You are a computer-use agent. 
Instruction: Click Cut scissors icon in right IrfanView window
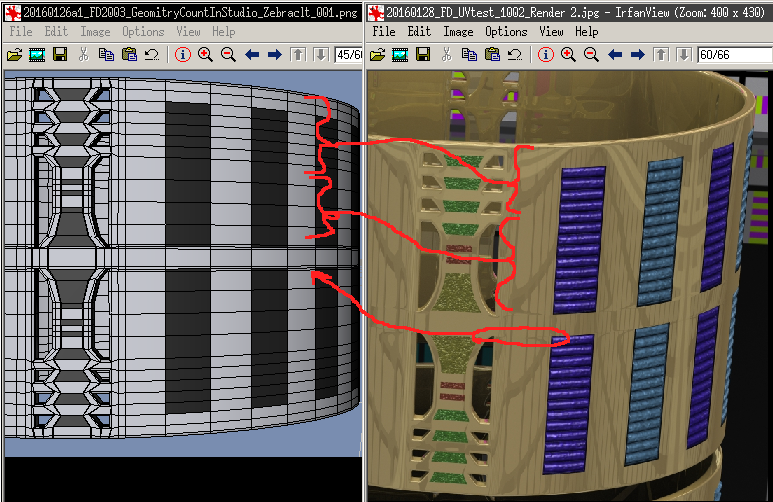tap(446, 54)
